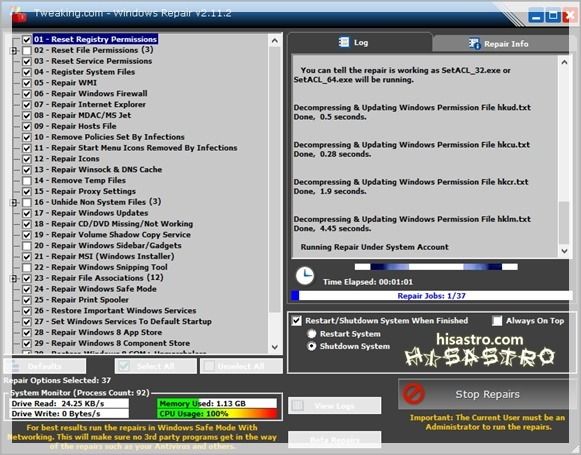Viewport: 581px width, 455px height.
Task: Select the Restart System radio button
Action: pos(312,334)
